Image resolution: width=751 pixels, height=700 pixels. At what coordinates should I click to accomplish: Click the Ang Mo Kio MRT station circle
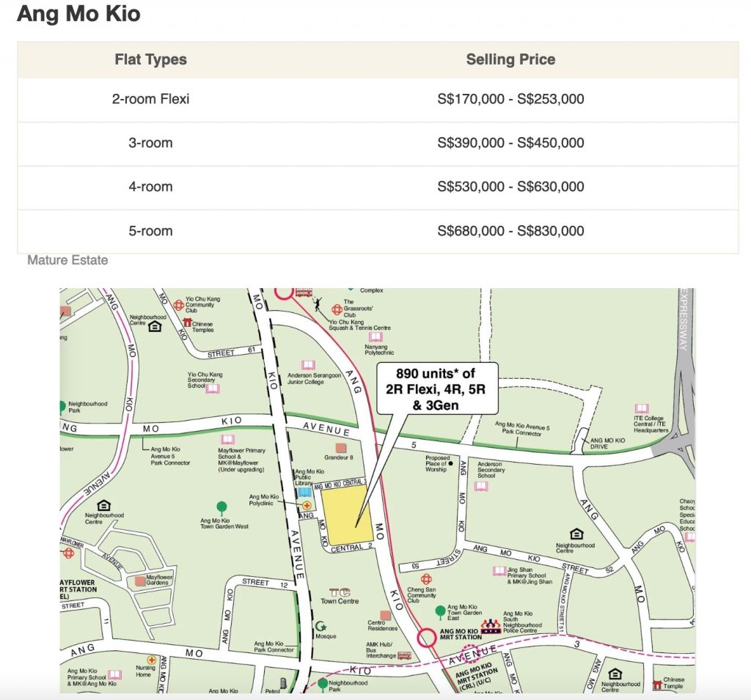[x=426, y=637]
